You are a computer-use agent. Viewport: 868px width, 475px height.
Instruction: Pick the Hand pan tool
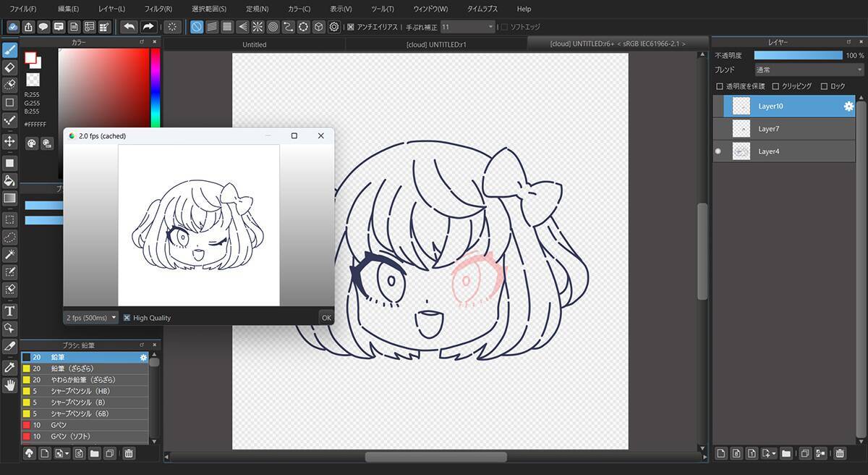[10, 385]
